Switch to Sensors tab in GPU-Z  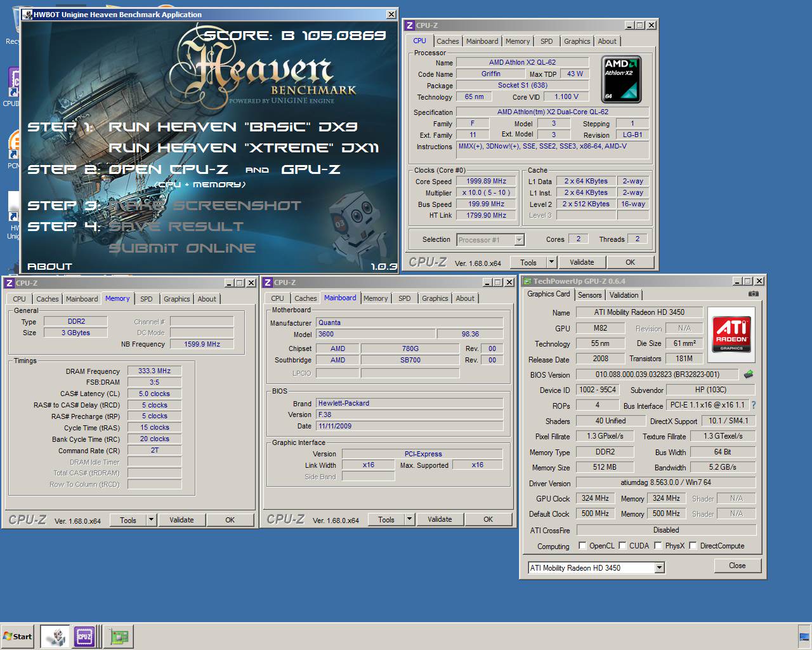[x=589, y=295]
